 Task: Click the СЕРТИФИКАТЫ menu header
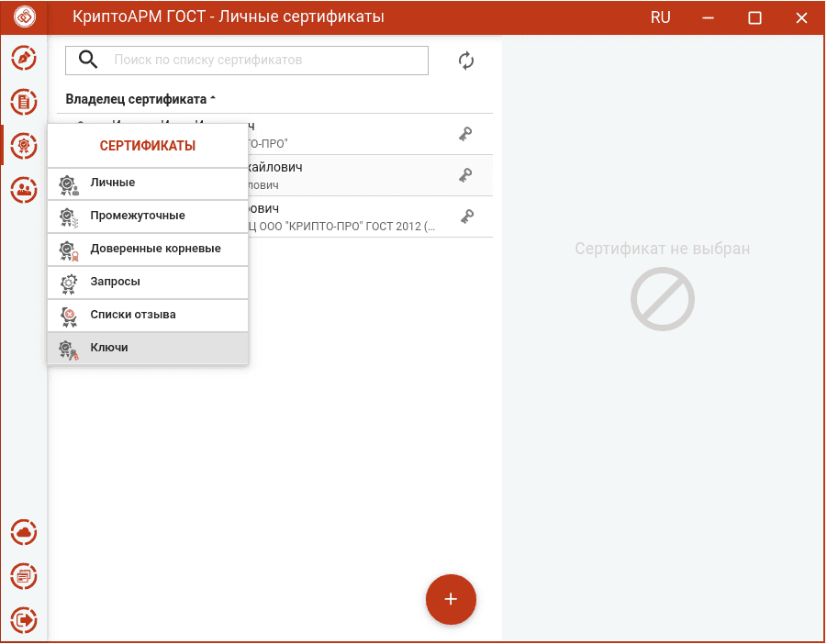coord(148,146)
